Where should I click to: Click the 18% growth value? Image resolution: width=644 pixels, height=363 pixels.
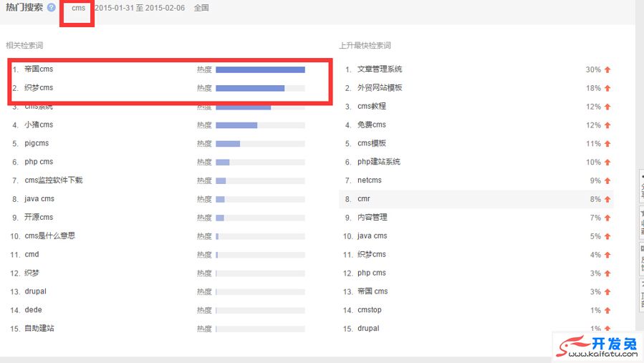pos(593,88)
